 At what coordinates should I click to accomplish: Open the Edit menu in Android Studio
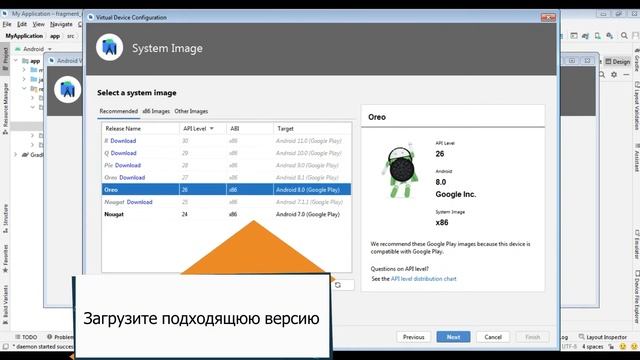(22, 24)
